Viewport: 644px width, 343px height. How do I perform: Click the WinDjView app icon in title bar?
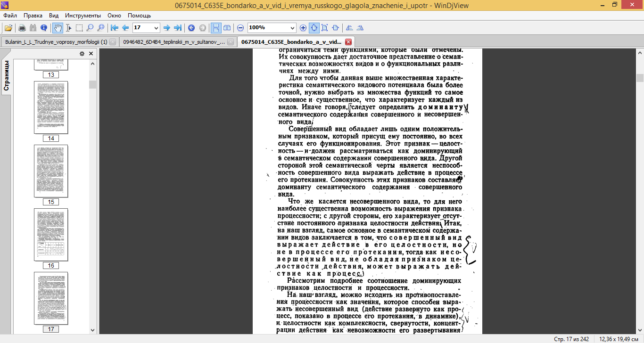click(x=5, y=5)
